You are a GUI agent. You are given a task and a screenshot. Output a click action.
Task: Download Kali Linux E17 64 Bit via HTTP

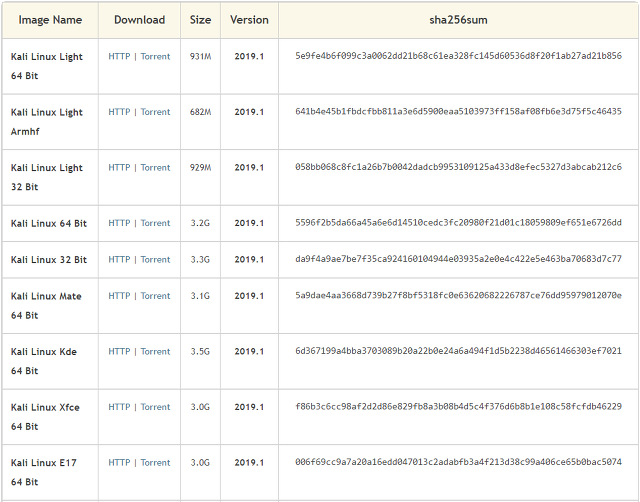coord(119,462)
